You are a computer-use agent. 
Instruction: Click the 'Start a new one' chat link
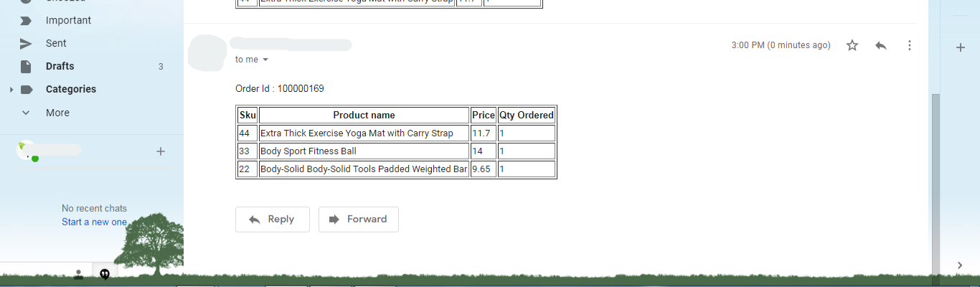tap(94, 222)
